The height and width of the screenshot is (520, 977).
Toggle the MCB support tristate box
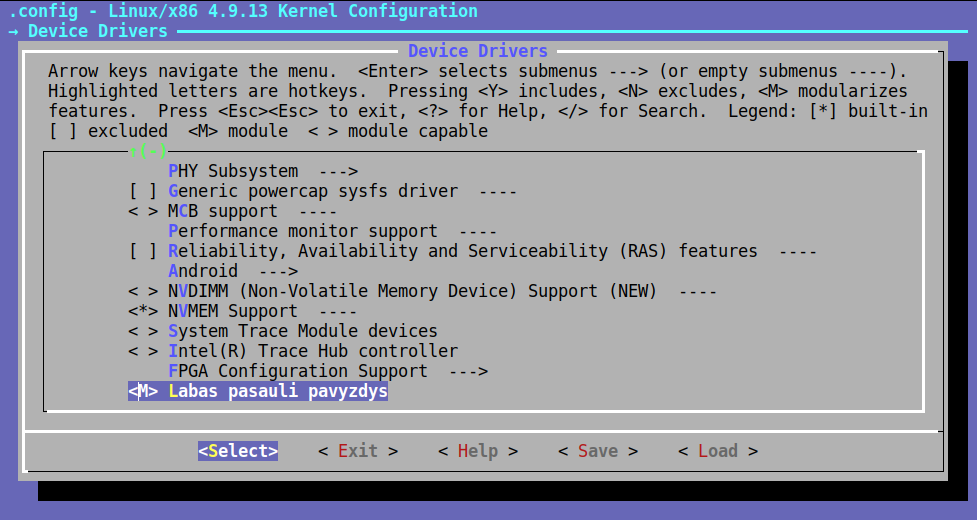[143, 211]
